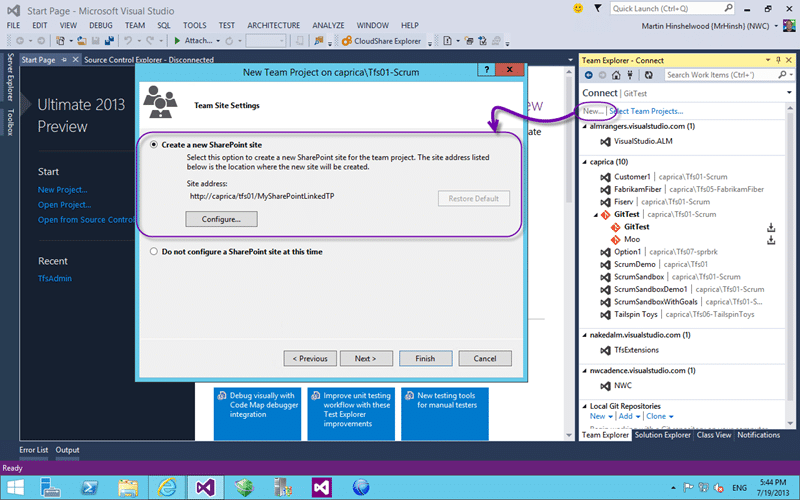800x500 pixels.
Task: Click the auto-hide pin in Team Explorer header
Action: (x=778, y=60)
